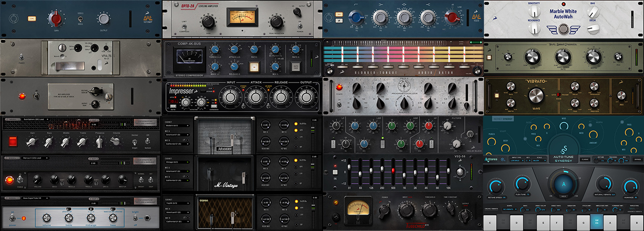Click the red GAIN knob on BAE 1073MP
The width and height of the screenshot is (644, 231).
pos(56,19)
